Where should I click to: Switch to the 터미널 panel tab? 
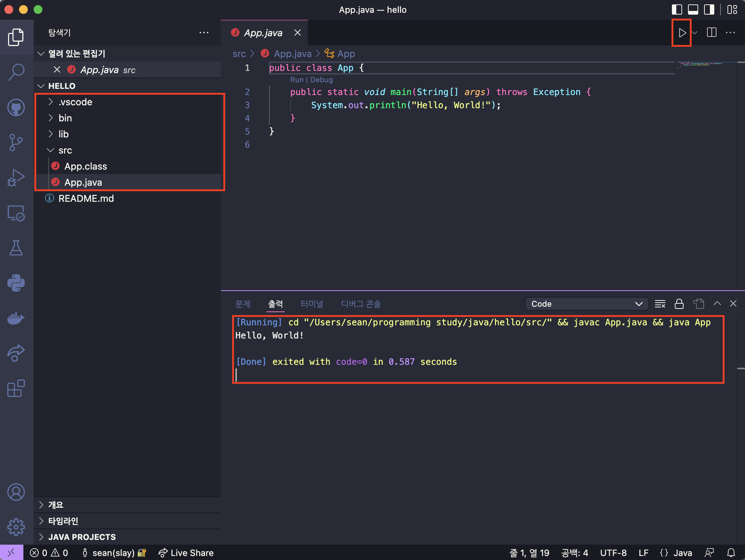click(x=311, y=304)
